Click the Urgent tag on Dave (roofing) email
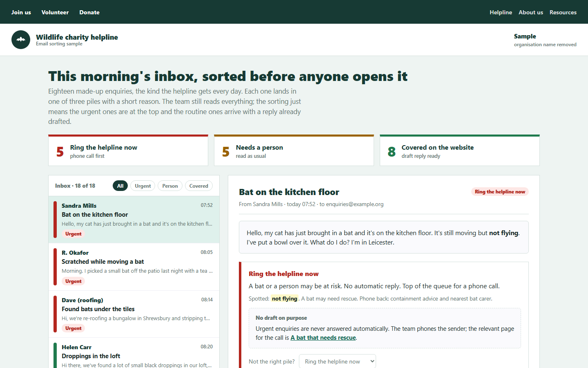 (x=73, y=328)
